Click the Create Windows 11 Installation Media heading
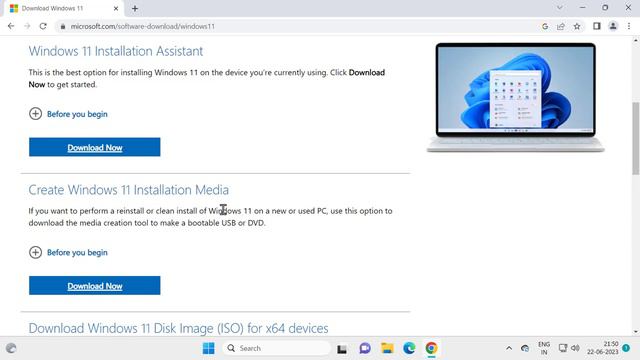640x360 pixels. point(129,190)
